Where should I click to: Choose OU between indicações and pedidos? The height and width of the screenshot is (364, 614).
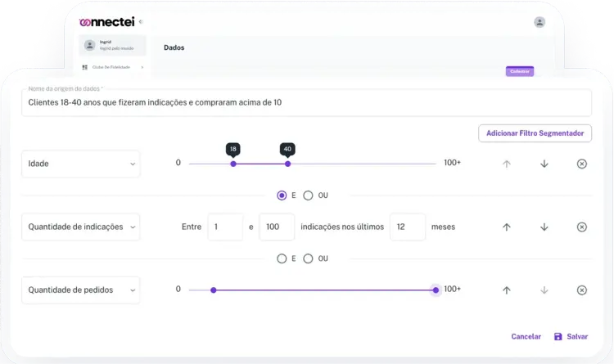tap(308, 258)
